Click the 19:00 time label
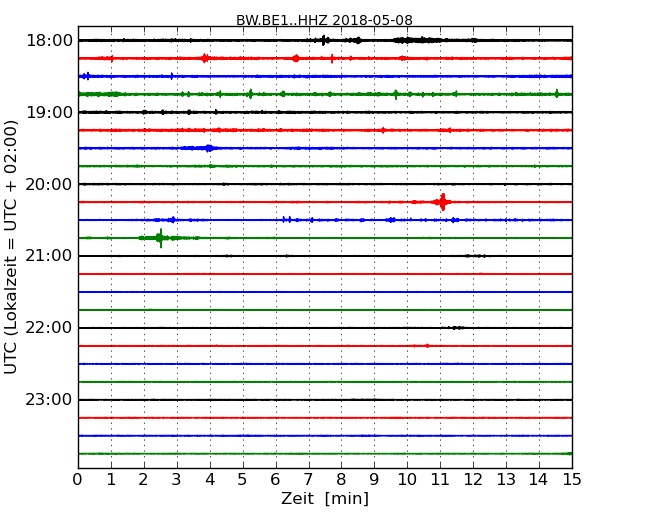Screen dimensions: 650x520 point(49,112)
